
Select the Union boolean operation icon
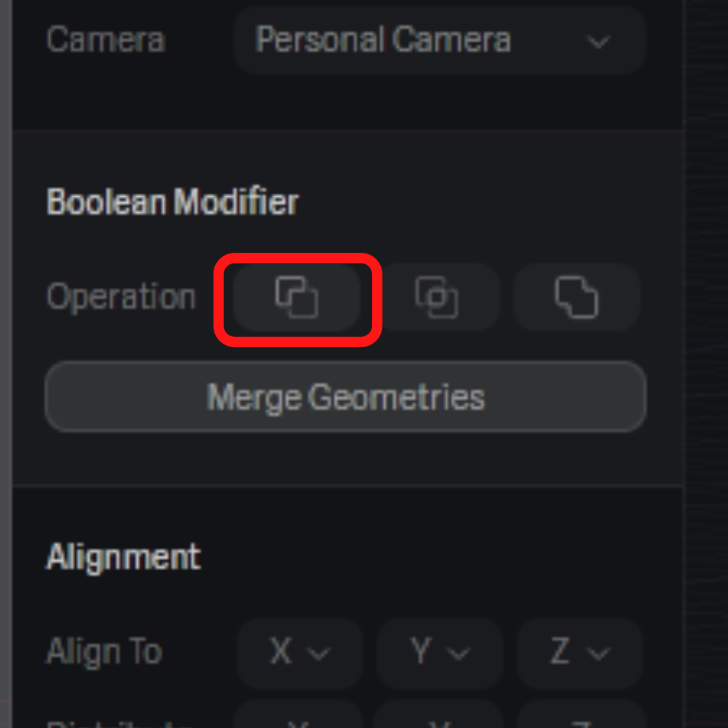point(576,297)
